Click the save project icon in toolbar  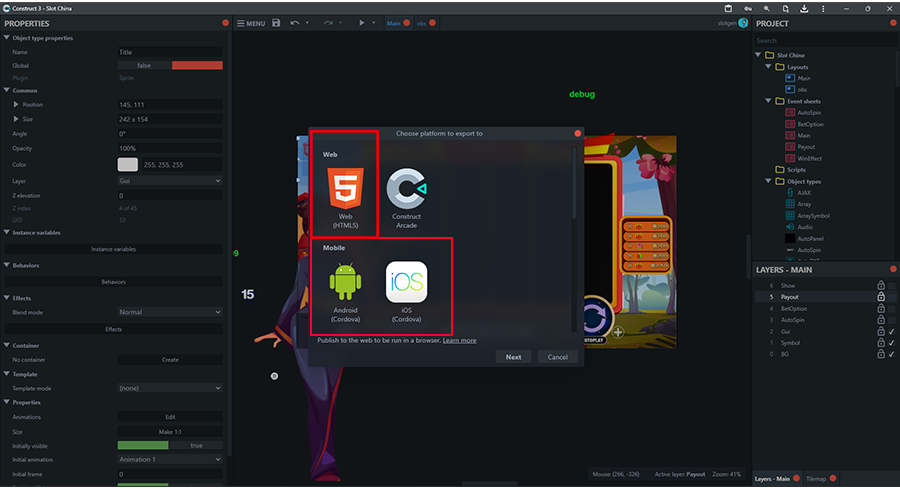[x=276, y=23]
